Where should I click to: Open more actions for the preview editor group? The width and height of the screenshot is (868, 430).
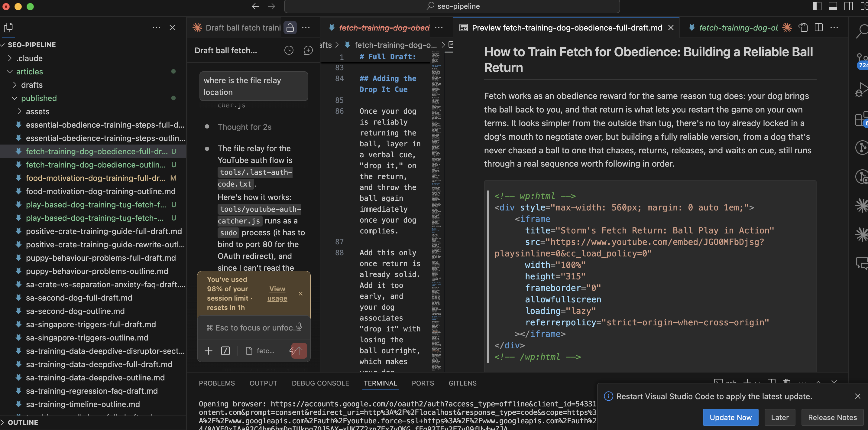point(834,28)
